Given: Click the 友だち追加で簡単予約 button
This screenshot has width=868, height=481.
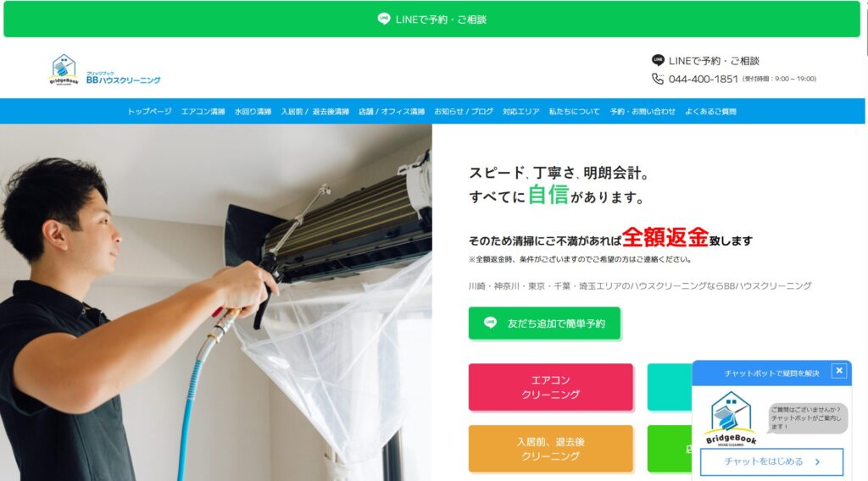Looking at the screenshot, I should tap(544, 323).
